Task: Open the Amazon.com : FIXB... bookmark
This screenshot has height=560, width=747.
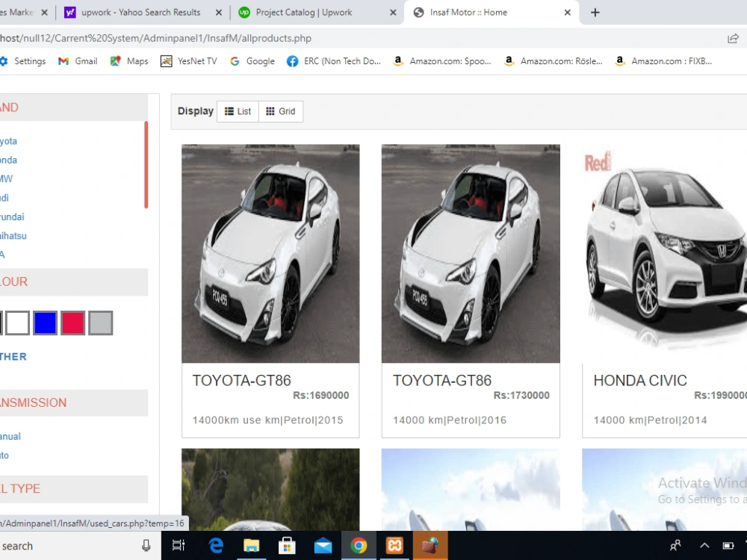Action: [x=663, y=61]
